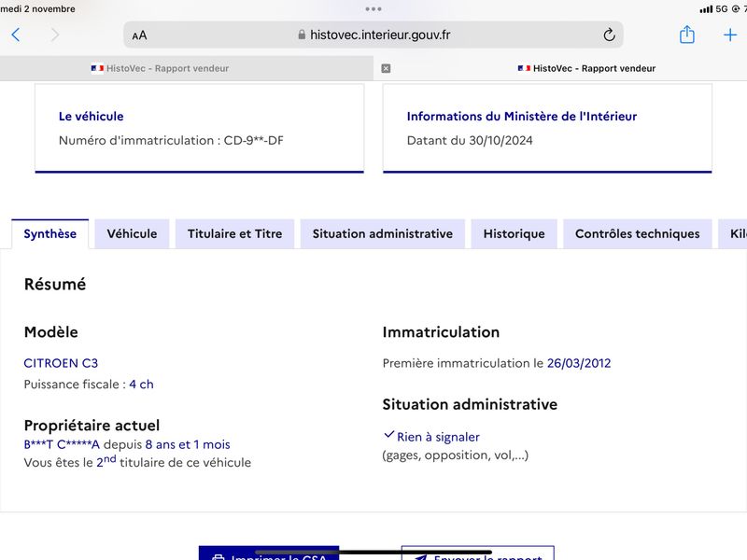Click the 8 ans et 1 mois duration
This screenshot has width=747, height=560.
[188, 445]
